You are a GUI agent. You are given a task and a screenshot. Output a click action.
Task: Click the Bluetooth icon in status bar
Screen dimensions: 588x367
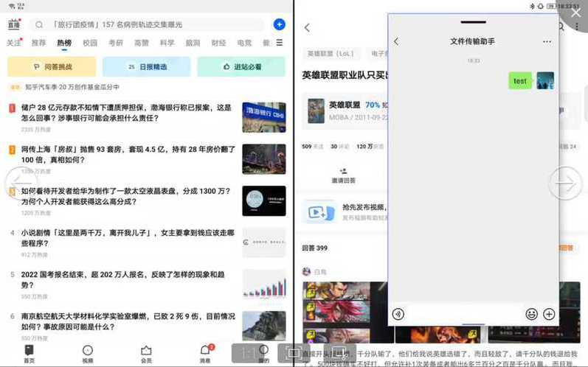point(532,6)
